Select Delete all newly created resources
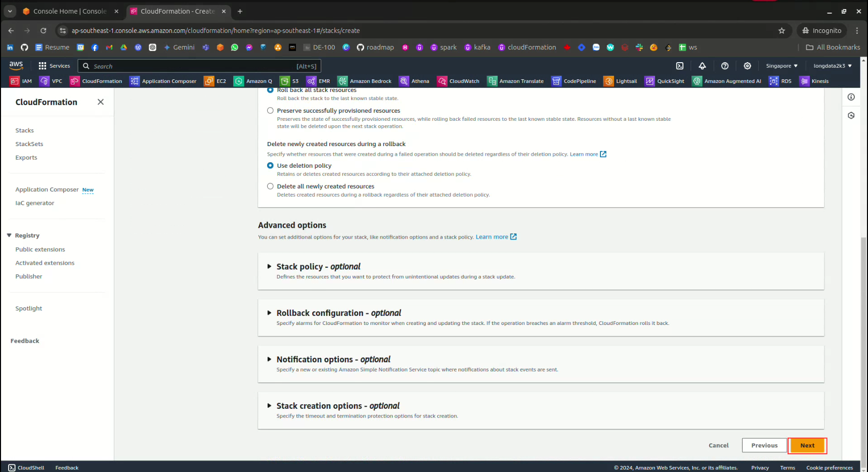 coord(271,186)
